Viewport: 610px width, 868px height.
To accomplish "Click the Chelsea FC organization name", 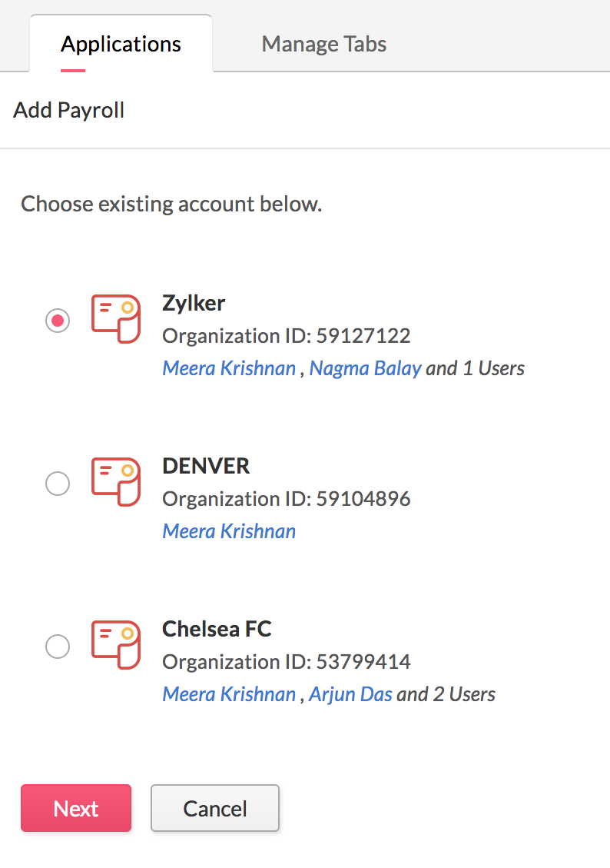I will point(217,629).
